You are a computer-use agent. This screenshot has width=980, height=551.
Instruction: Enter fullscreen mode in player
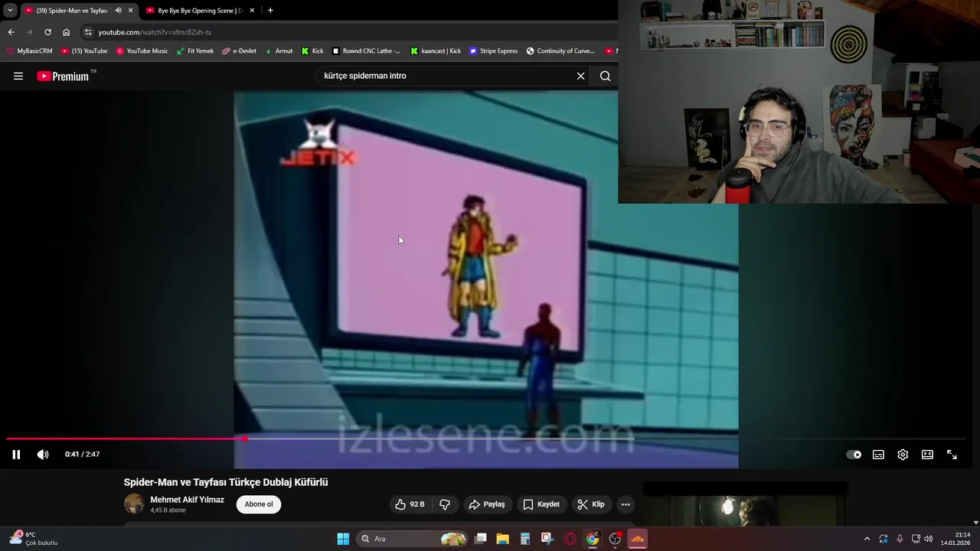952,455
